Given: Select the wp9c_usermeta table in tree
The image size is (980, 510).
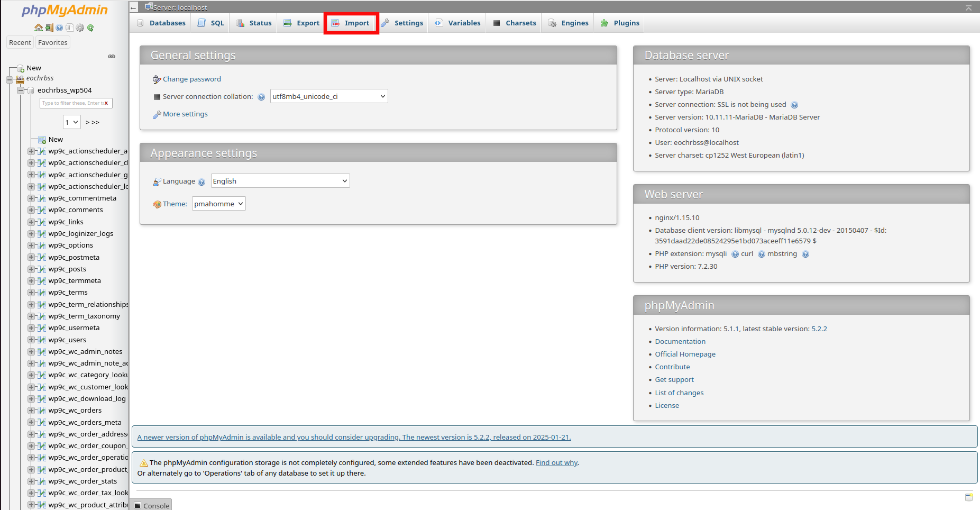Looking at the screenshot, I should (x=74, y=328).
